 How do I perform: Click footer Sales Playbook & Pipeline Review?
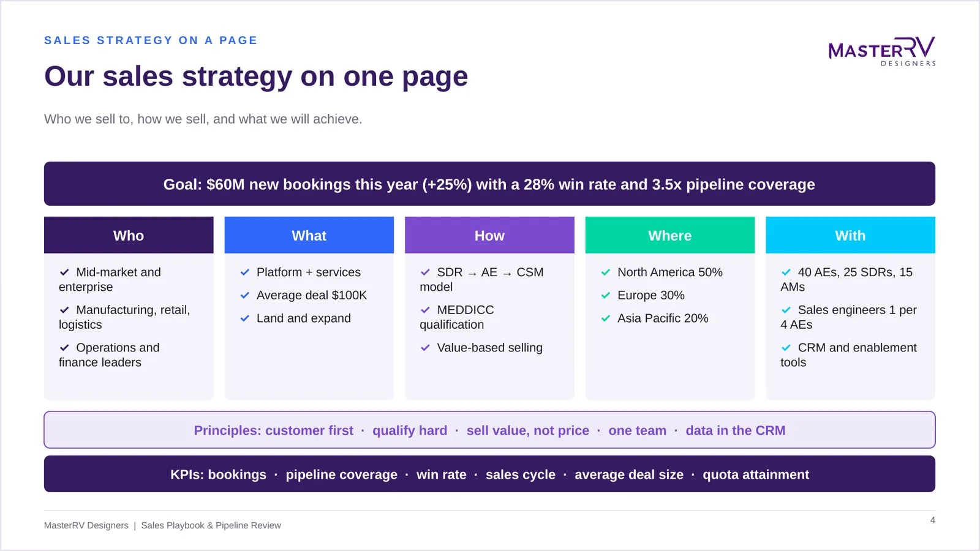(x=211, y=525)
